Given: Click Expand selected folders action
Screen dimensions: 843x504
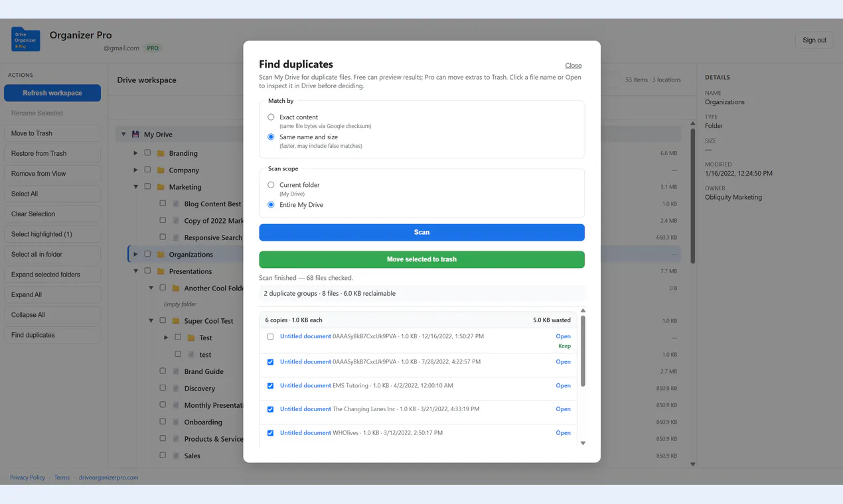Looking at the screenshot, I should pyautogui.click(x=52, y=275).
